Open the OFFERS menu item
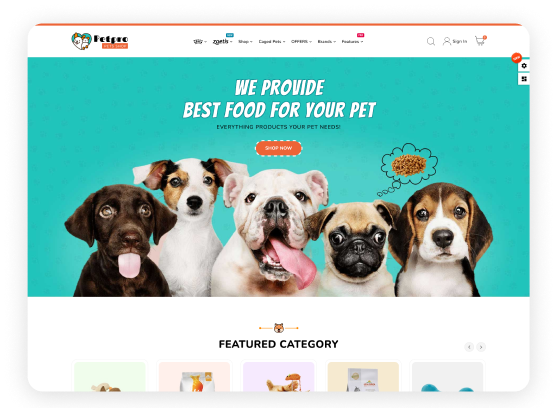 click(301, 41)
